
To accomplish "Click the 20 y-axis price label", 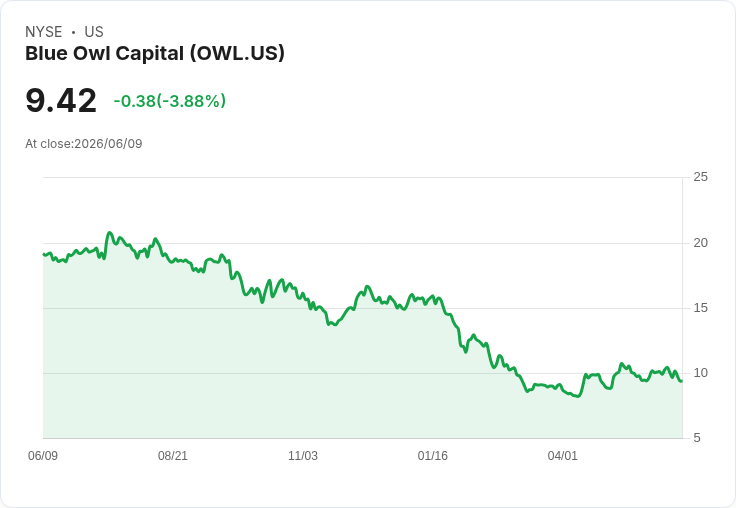I will tap(701, 243).
